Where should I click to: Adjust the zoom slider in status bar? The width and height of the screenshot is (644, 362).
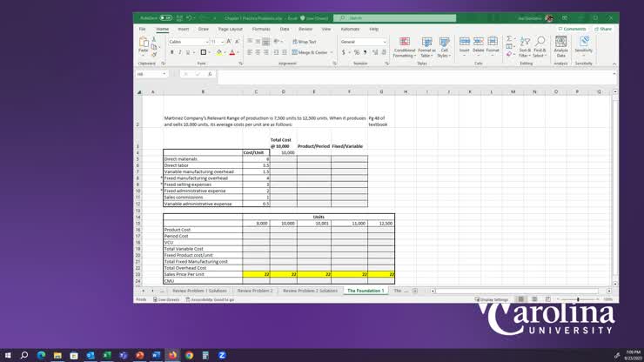pos(578,299)
